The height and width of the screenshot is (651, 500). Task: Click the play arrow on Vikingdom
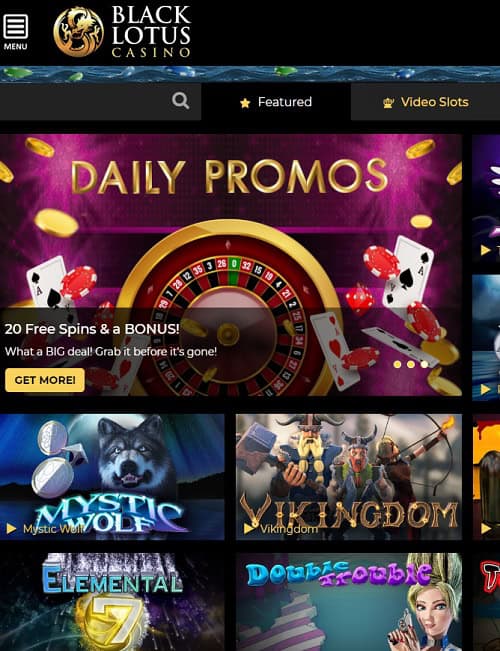pos(248,529)
